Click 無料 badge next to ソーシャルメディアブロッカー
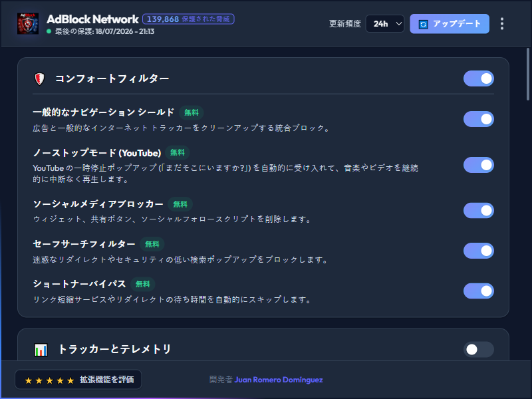The image size is (532, 399). click(x=180, y=204)
